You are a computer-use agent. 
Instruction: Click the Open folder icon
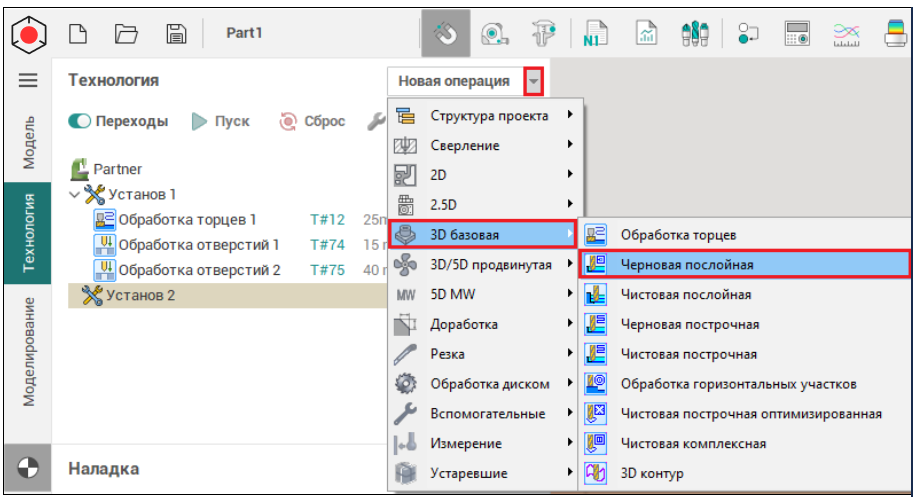[x=126, y=33]
